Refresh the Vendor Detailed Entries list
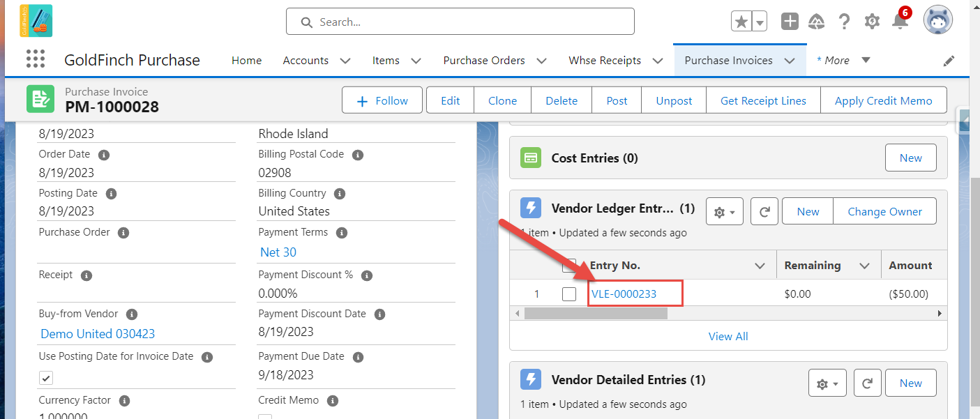Viewport: 980px width, 419px height. pos(867,383)
